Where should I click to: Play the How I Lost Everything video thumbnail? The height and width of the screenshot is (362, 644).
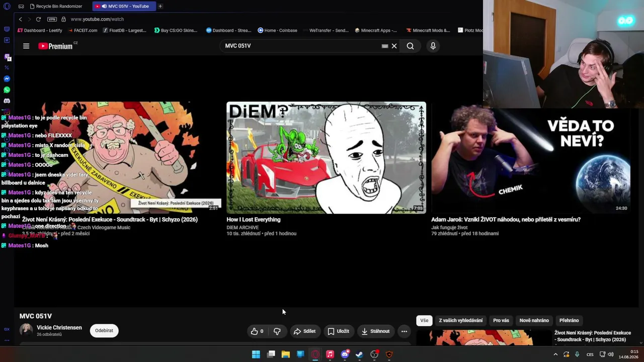tap(326, 158)
